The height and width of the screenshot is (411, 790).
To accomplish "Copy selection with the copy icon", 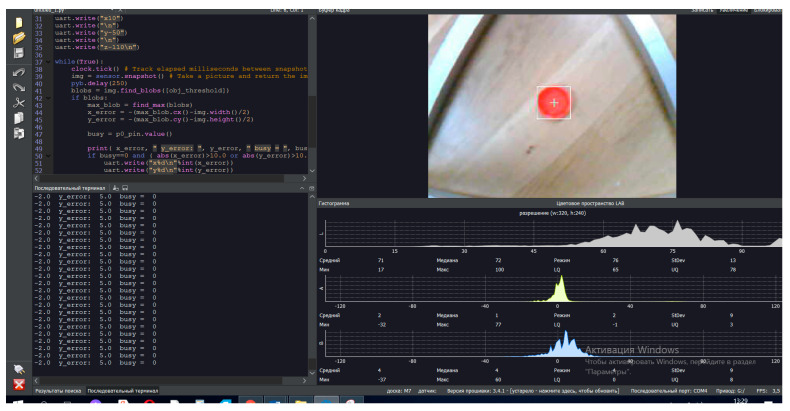I will pyautogui.click(x=19, y=118).
